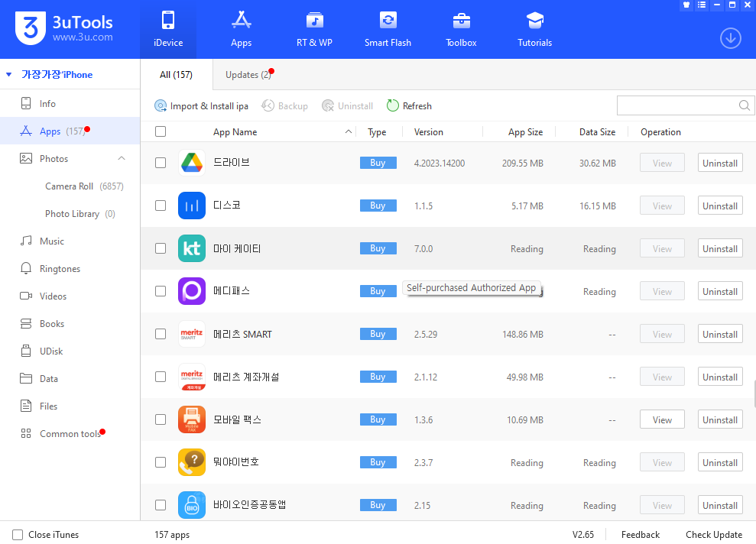Click the kt 마이 케이티 app icon
756x544 pixels.
(x=191, y=248)
